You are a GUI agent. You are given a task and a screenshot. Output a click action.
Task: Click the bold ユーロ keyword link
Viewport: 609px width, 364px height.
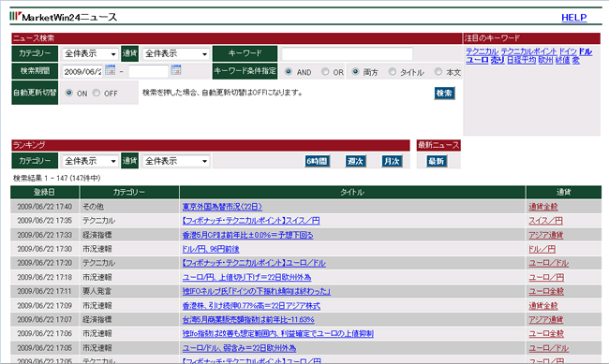click(x=477, y=60)
